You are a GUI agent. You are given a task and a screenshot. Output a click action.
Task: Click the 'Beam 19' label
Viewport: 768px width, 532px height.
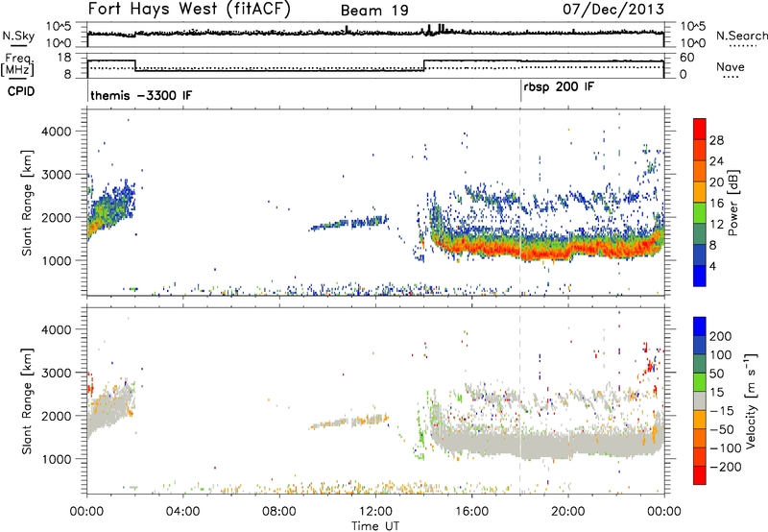tap(374, 11)
